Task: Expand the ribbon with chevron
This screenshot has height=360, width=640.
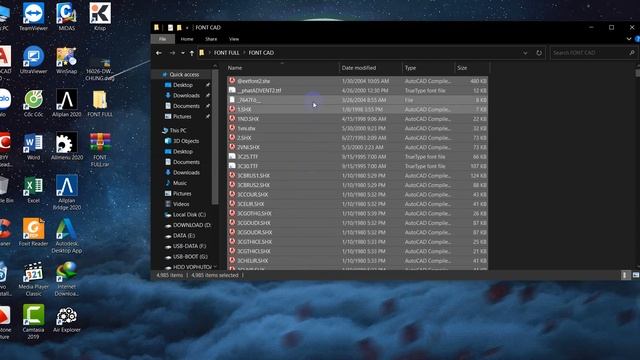Action: click(x=629, y=39)
